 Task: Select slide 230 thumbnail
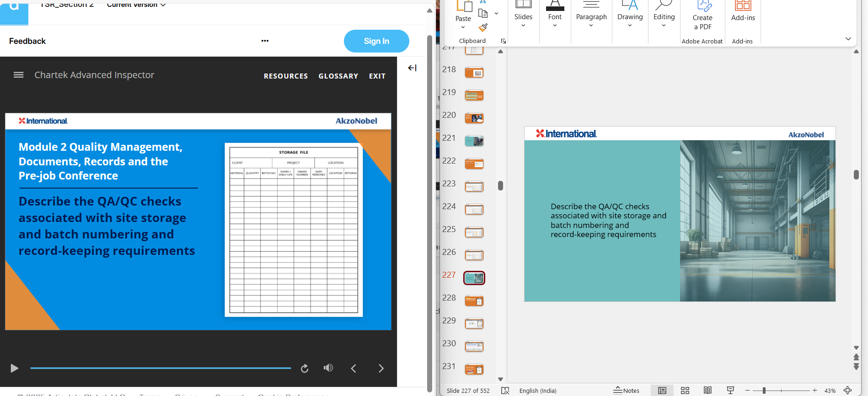(474, 347)
